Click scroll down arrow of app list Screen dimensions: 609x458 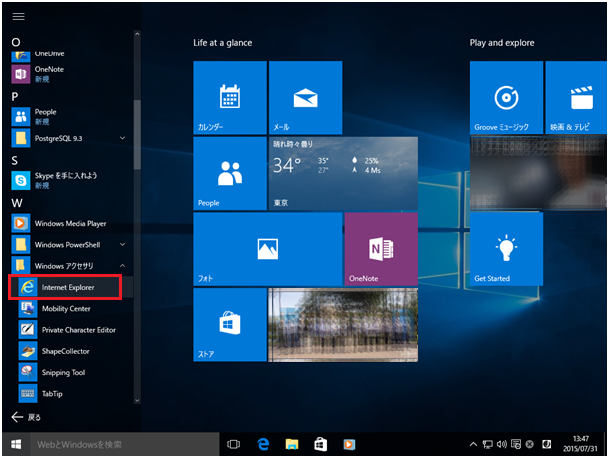137,400
